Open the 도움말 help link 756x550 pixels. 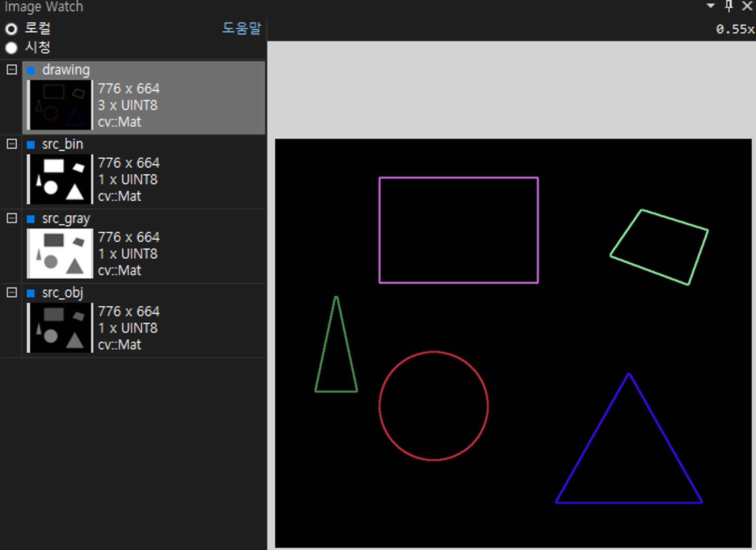[x=241, y=28]
